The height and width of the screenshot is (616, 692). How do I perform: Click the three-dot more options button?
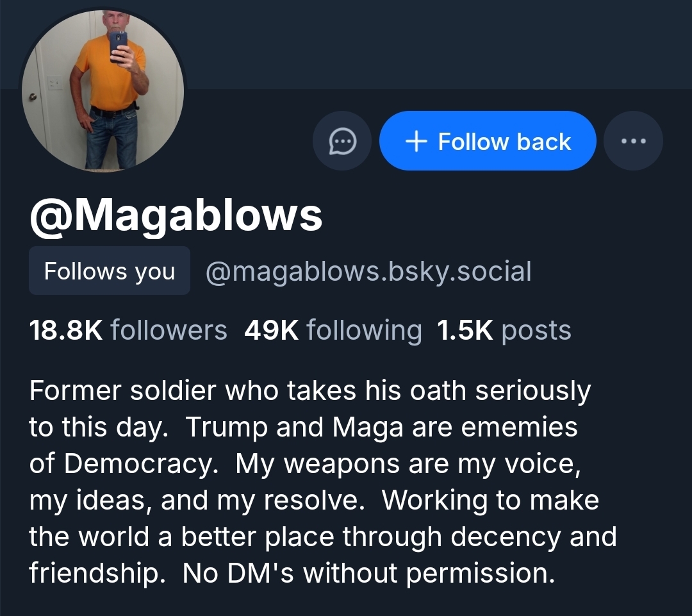coord(633,141)
